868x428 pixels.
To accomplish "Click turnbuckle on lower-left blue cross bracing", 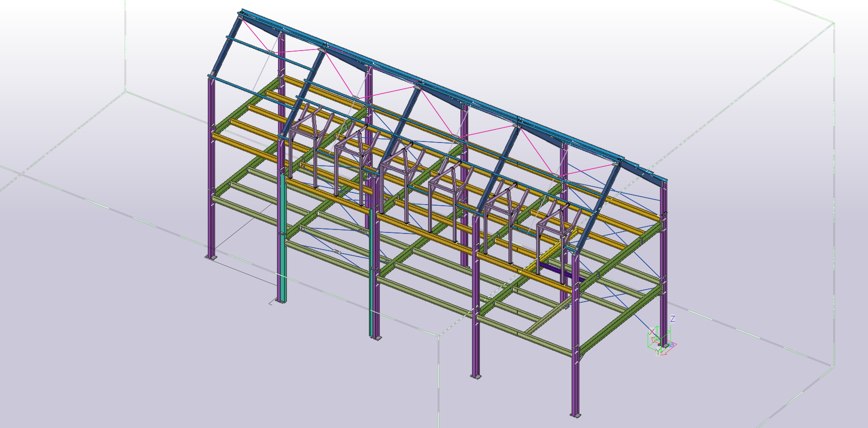I will pos(337,251).
